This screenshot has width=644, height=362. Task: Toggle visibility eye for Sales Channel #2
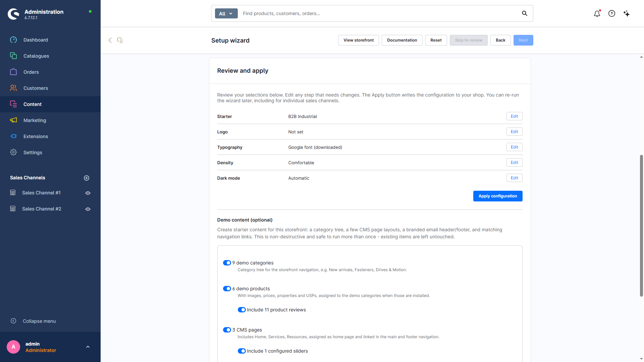pyautogui.click(x=88, y=209)
